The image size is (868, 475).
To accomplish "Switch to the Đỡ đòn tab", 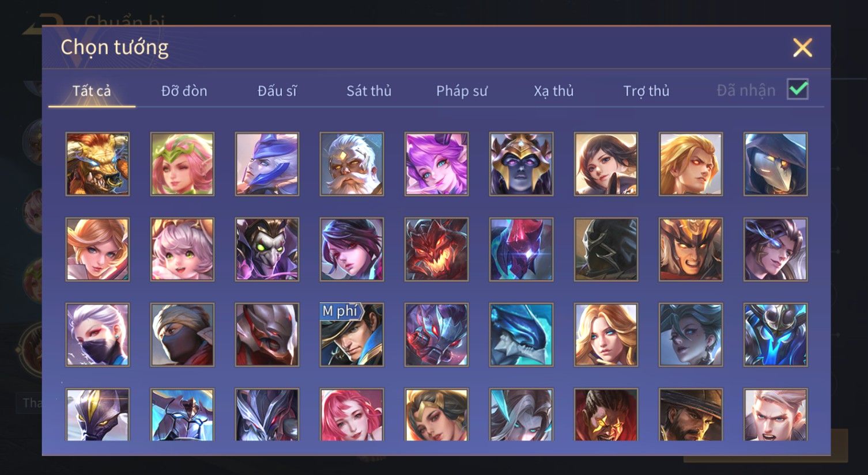I will pos(184,91).
